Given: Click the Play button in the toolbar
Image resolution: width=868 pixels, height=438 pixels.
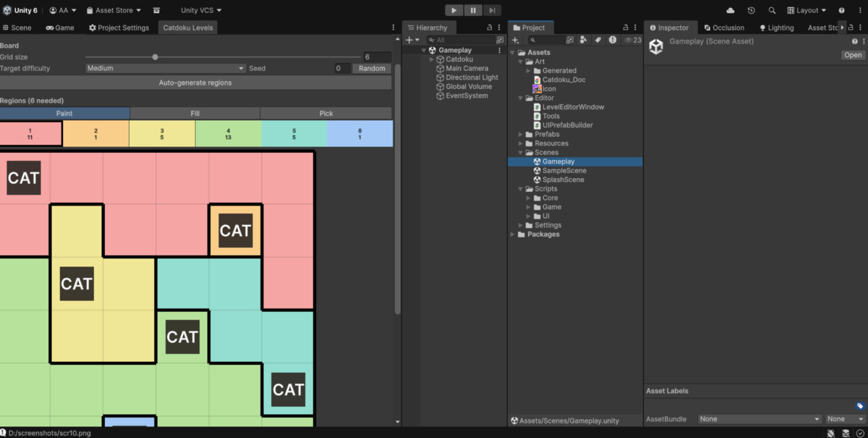Looking at the screenshot, I should (454, 10).
